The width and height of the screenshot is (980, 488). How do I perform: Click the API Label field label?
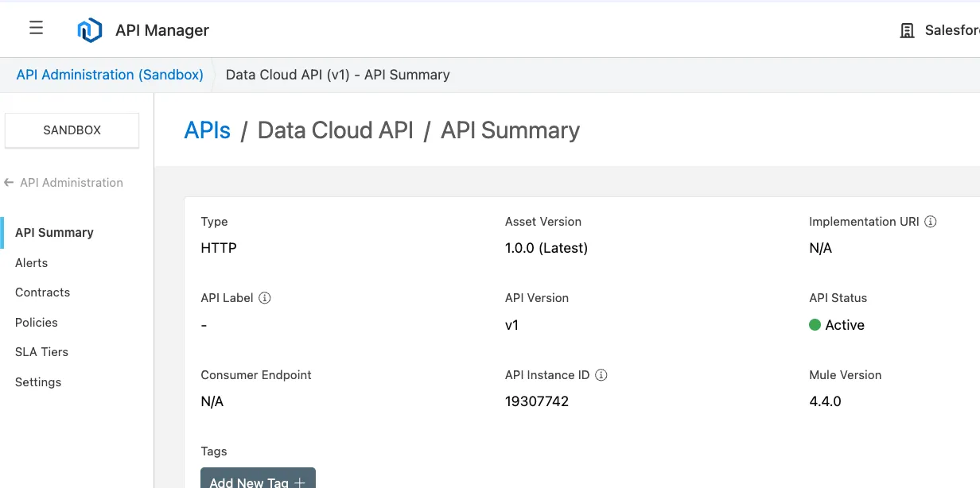[227, 298]
